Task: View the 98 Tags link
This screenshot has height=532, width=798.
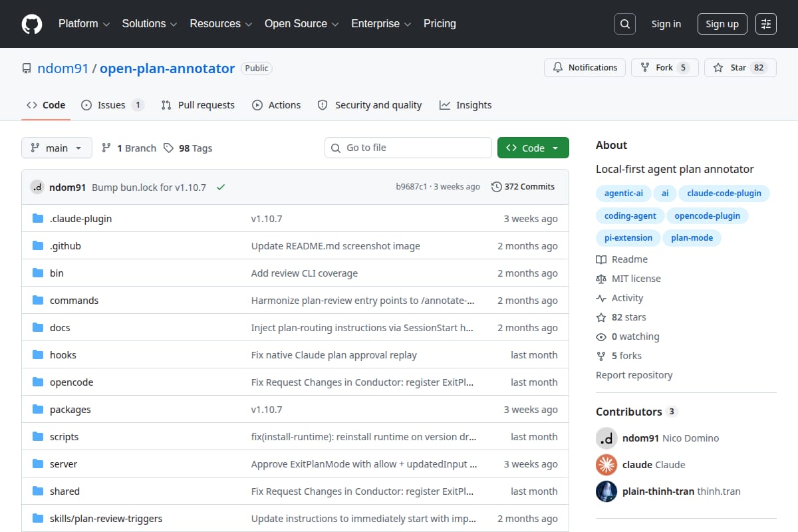Action: [x=188, y=148]
